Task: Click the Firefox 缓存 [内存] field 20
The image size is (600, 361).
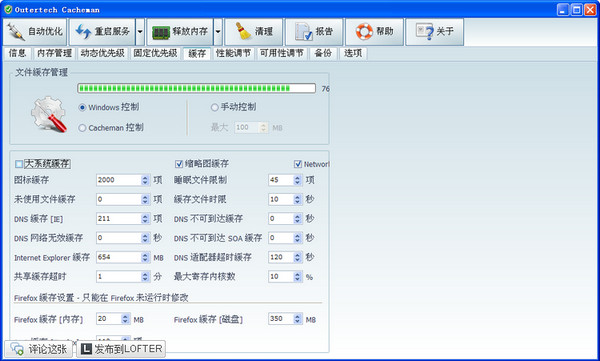Action: [x=109, y=319]
